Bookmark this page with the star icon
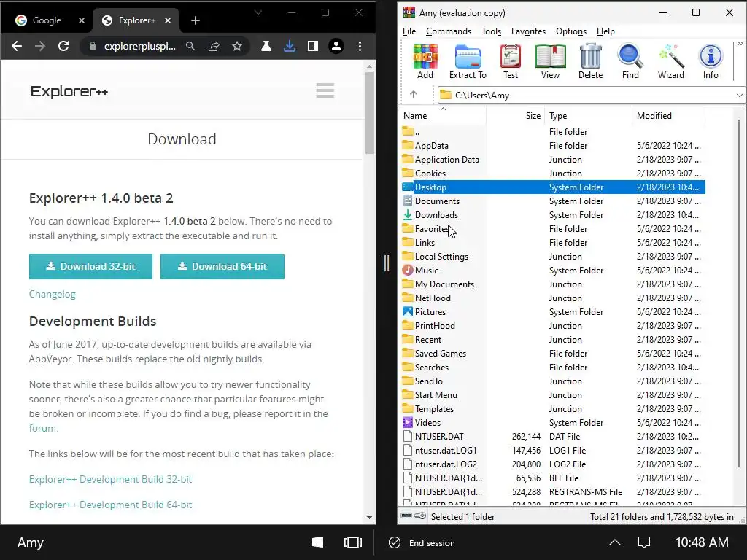The image size is (747, 560). (237, 46)
